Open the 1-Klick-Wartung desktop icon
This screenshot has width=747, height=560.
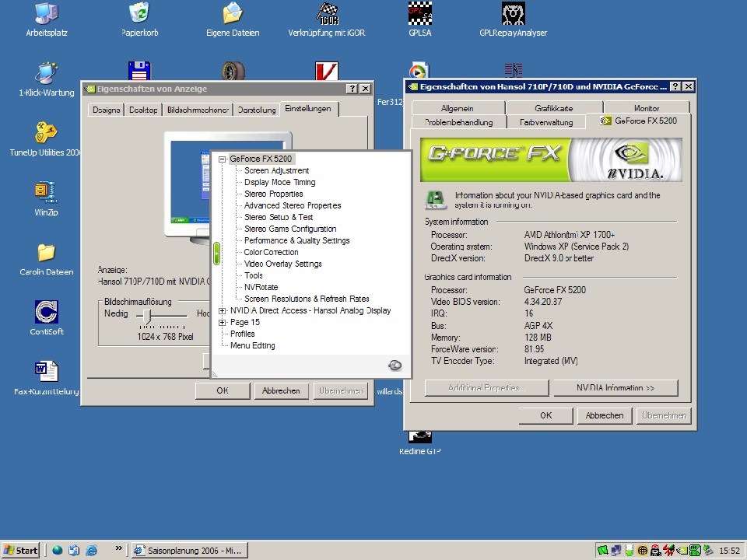coord(46,73)
